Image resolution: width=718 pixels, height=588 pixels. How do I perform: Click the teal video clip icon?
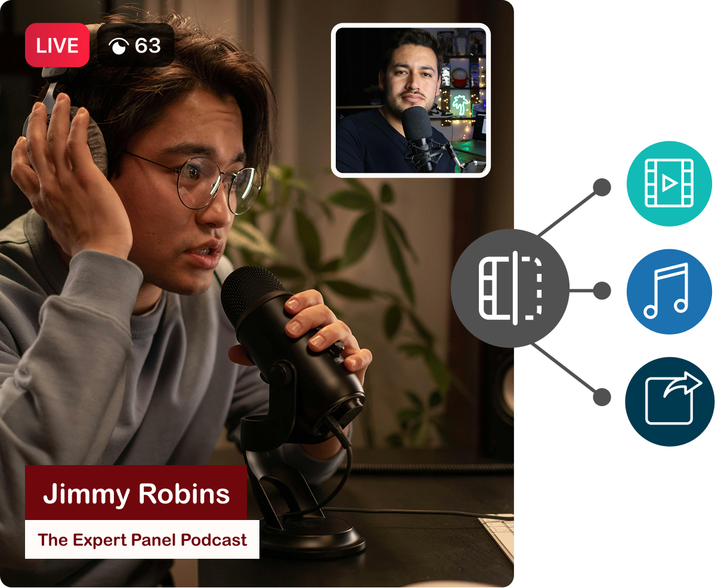tap(669, 183)
